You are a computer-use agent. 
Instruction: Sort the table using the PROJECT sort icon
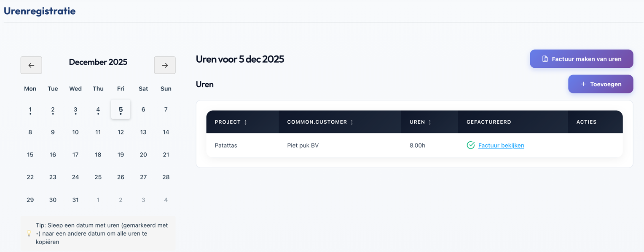click(x=245, y=122)
